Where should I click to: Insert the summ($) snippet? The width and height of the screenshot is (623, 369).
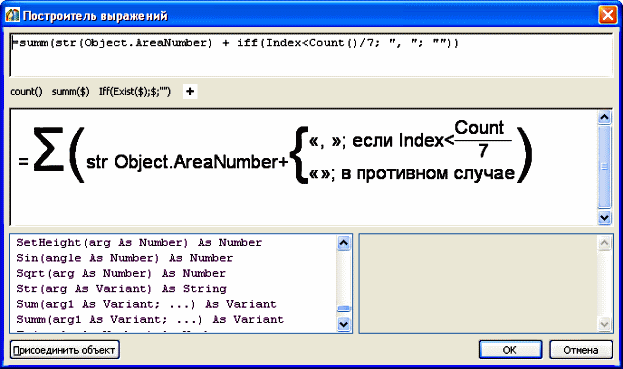tap(70, 92)
